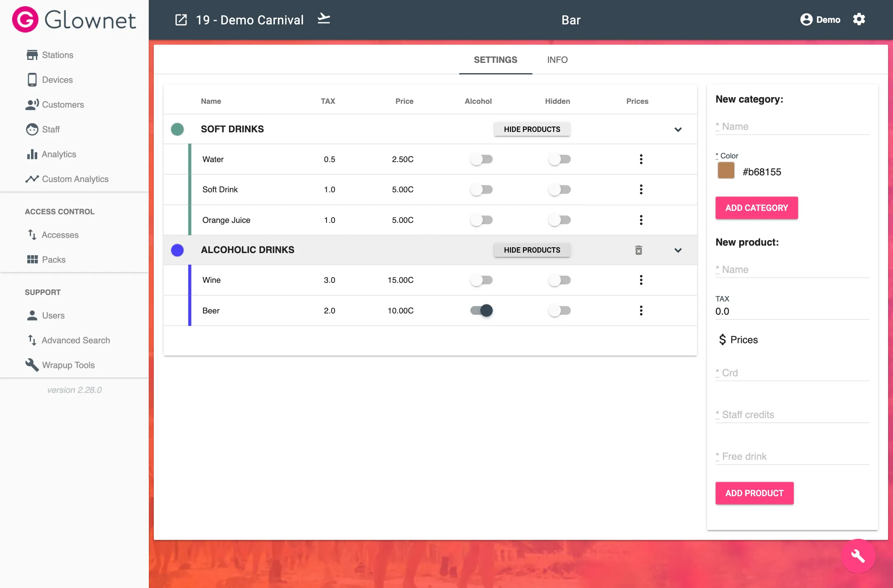This screenshot has height=588, width=893.
Task: Go to Stations in the sidebar
Action: pyautogui.click(x=57, y=55)
